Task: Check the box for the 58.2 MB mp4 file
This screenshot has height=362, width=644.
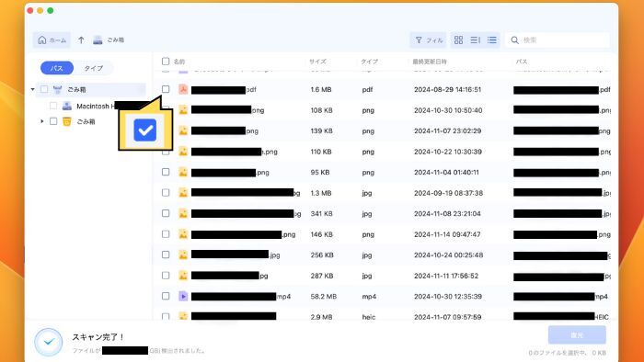Action: (166, 296)
